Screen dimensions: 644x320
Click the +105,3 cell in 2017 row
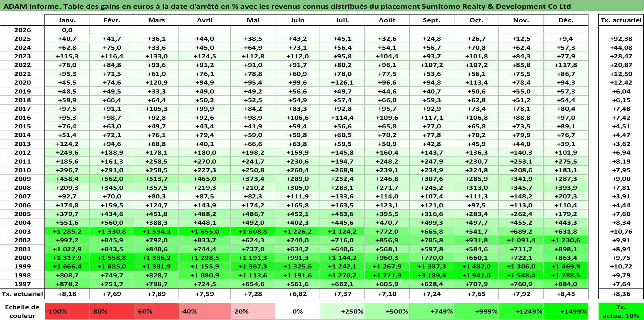pos(157,109)
